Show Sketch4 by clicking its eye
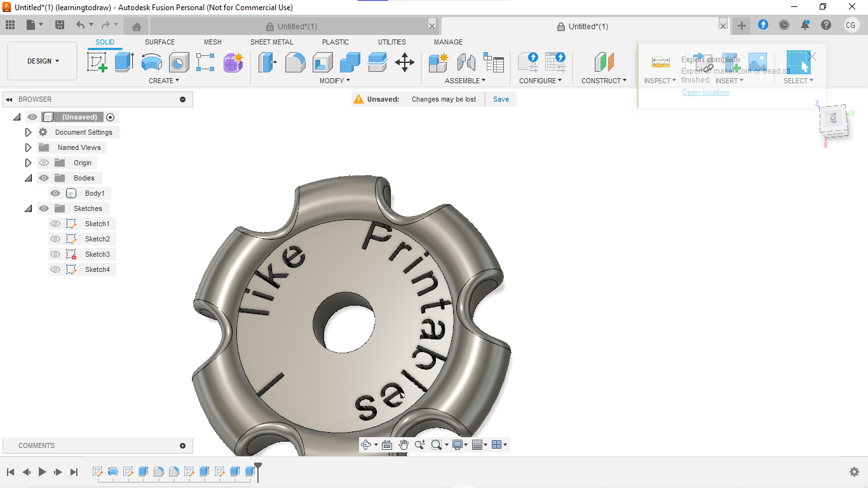Screen dimensions: 868x488 [55, 269]
